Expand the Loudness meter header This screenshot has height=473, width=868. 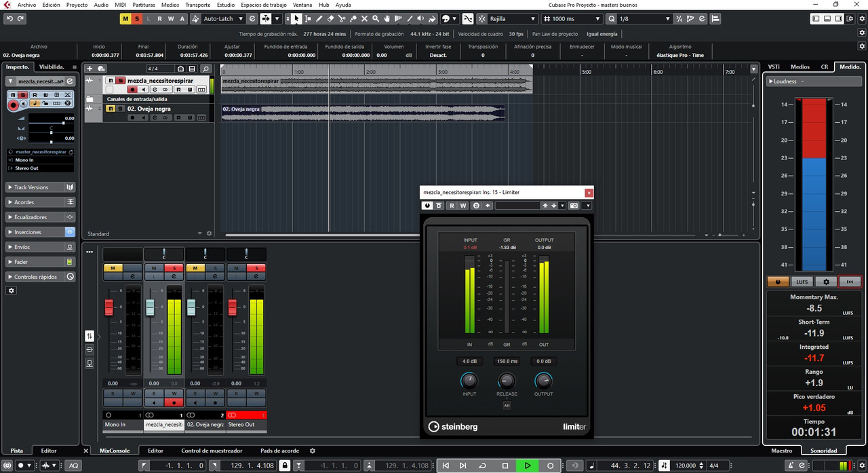[x=814, y=81]
